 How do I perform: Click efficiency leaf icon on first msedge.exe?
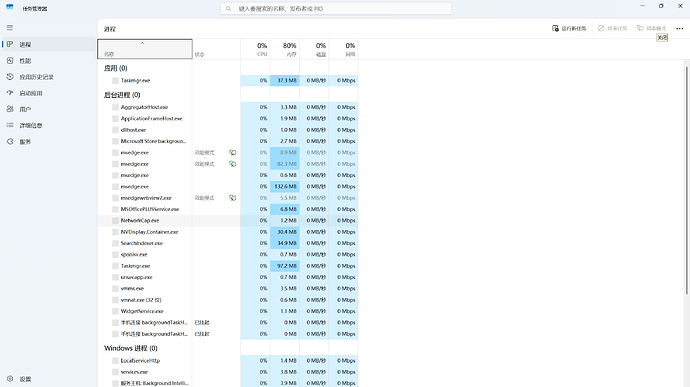[x=232, y=153]
